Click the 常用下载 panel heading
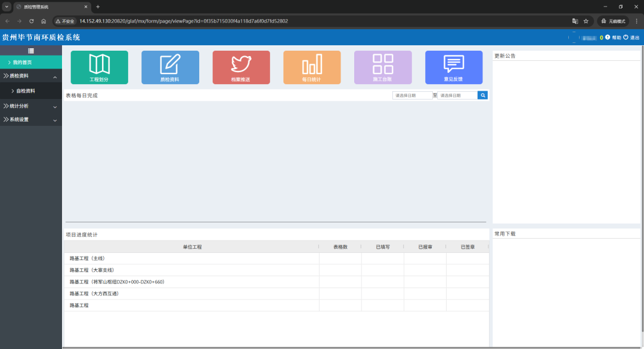Screen dimensions: 644x349 [505, 234]
